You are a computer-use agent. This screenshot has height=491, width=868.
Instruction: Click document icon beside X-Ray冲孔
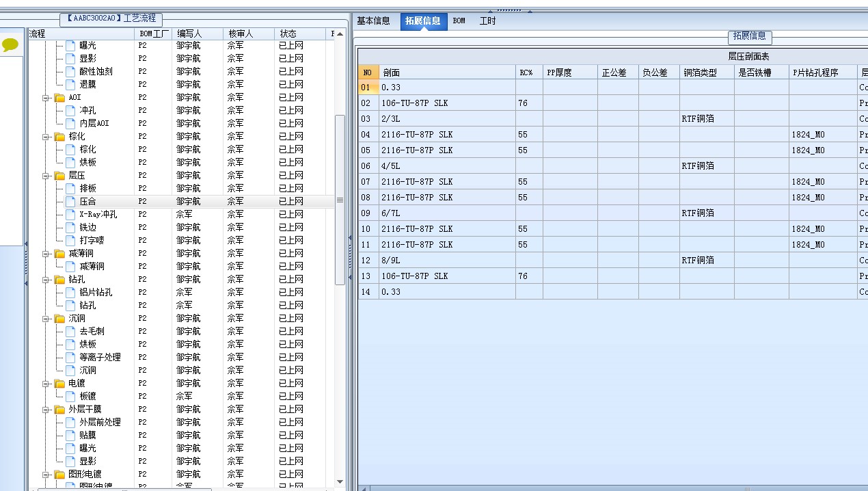point(70,215)
